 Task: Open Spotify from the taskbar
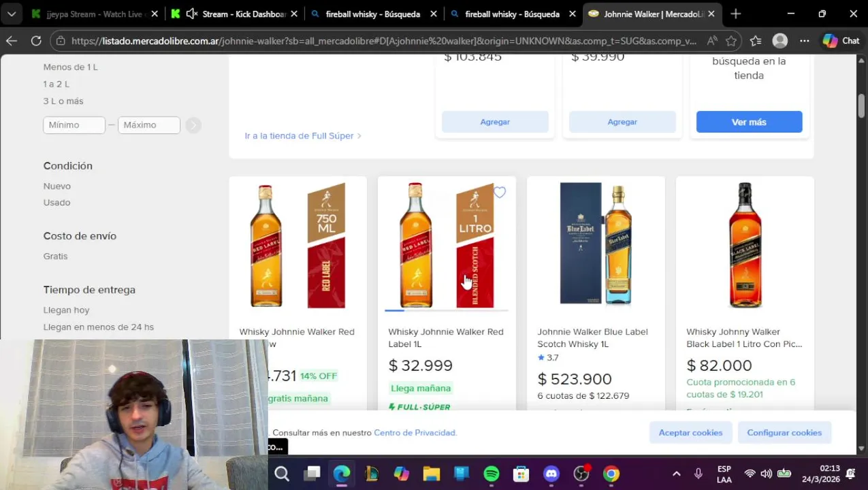(492, 474)
